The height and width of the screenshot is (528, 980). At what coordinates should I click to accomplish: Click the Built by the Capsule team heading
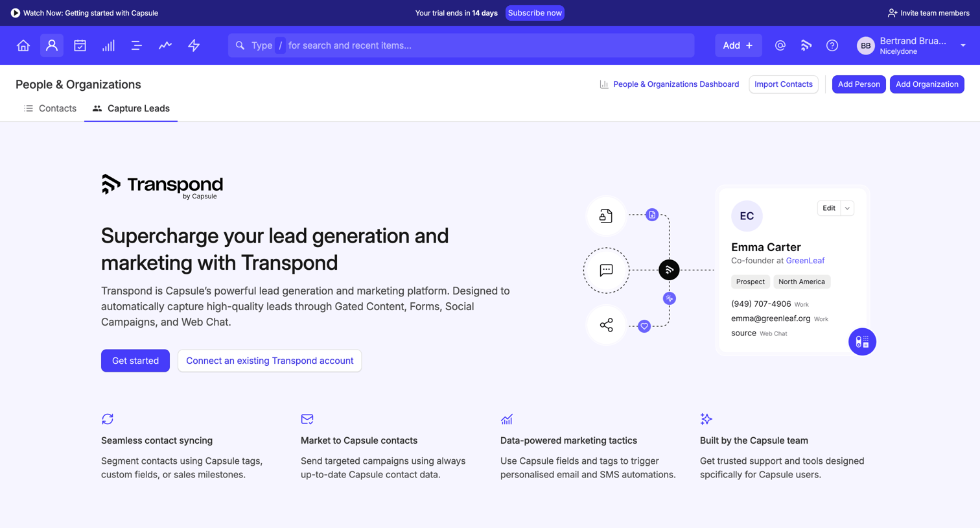click(x=754, y=440)
